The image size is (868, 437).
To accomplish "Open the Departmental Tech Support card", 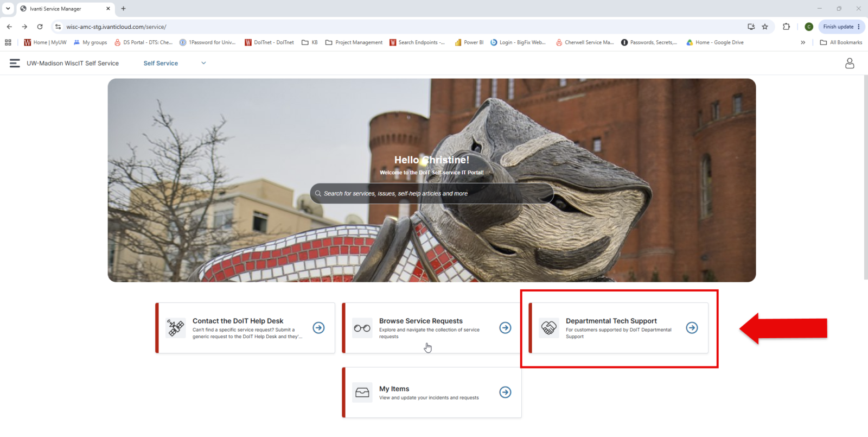I will pos(618,328).
